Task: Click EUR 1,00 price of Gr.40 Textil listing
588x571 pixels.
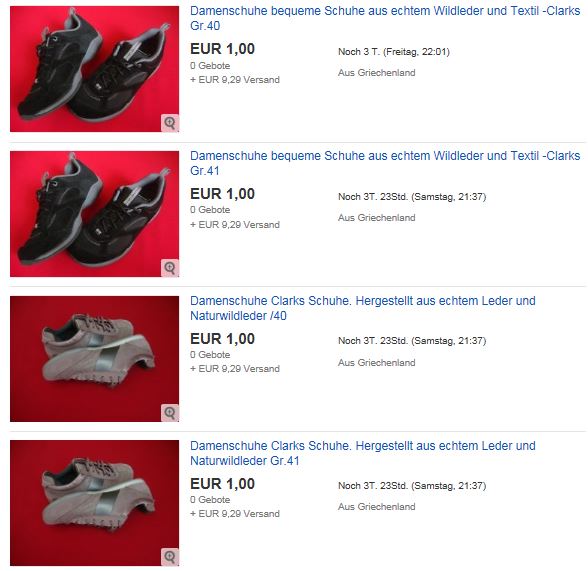Action: 222,49
